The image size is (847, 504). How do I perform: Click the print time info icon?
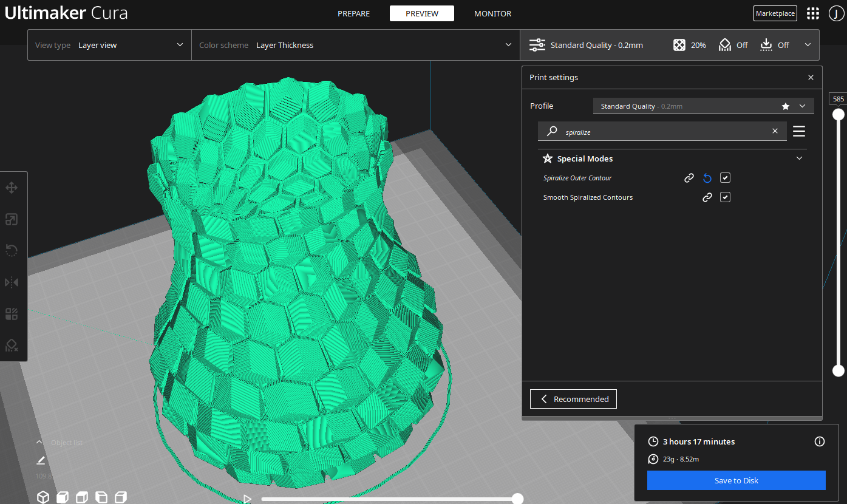(819, 441)
